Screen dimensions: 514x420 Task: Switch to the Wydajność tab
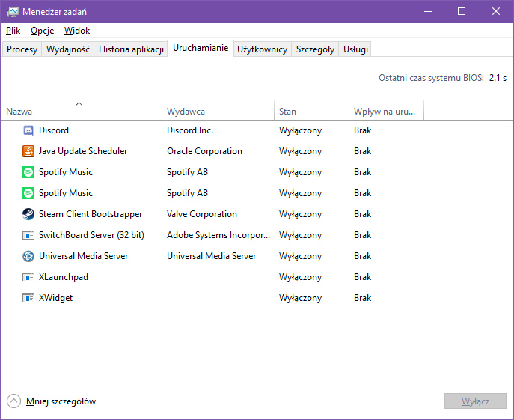point(68,49)
